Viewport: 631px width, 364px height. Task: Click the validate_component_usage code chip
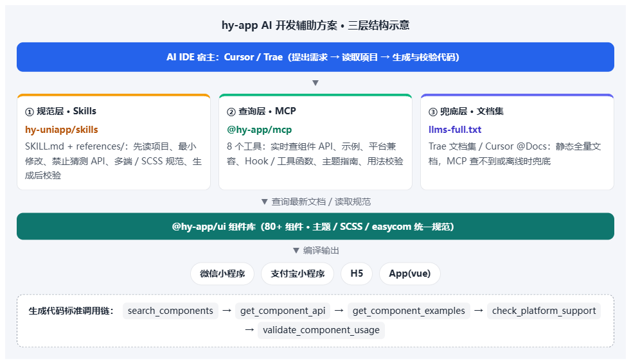(321, 330)
